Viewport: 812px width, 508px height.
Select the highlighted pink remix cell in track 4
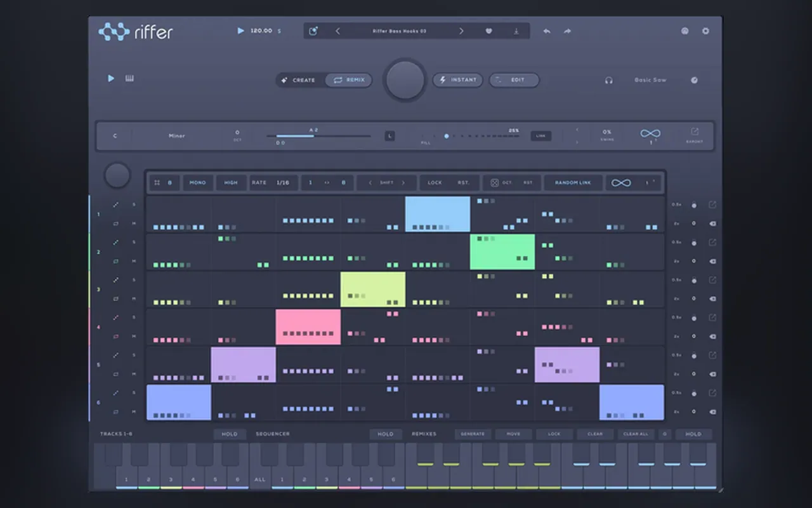click(x=308, y=327)
